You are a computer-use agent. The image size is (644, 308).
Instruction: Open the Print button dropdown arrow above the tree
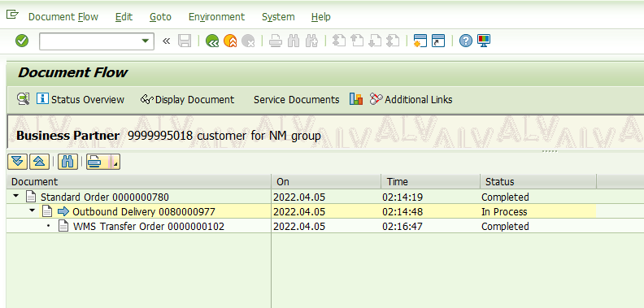[x=115, y=163]
